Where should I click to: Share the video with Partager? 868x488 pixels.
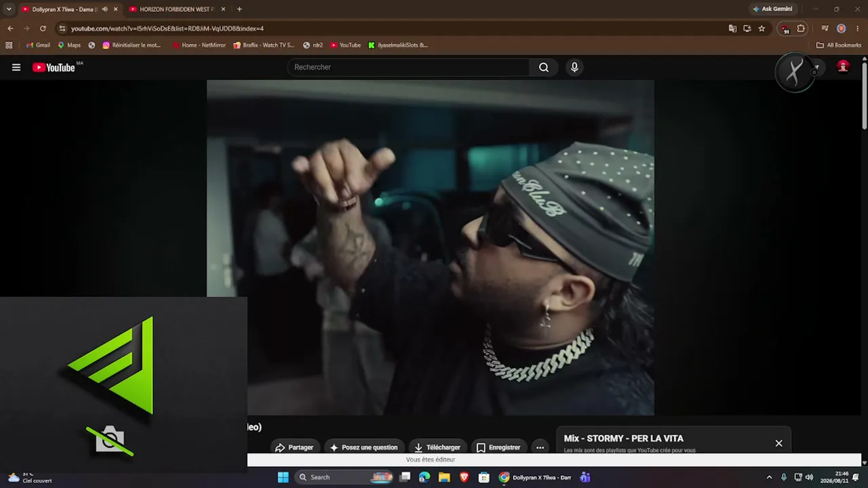pyautogui.click(x=294, y=447)
